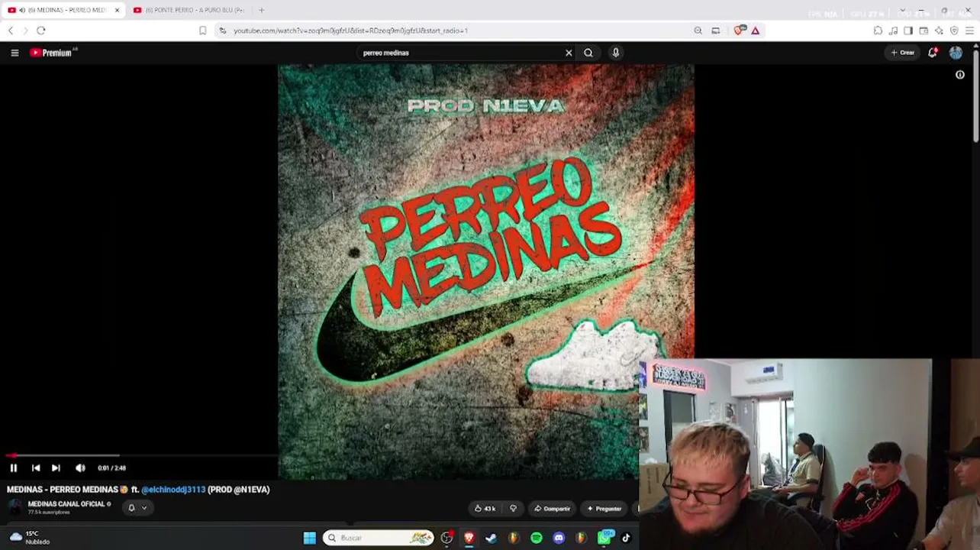Expand subscription notification bell options
This screenshot has height=550, width=980.
tap(137, 508)
